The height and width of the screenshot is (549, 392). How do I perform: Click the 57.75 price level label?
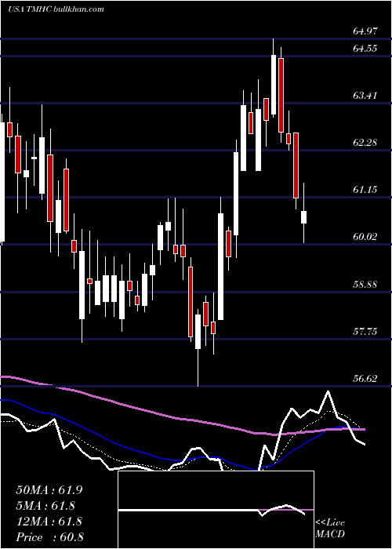coord(365,331)
